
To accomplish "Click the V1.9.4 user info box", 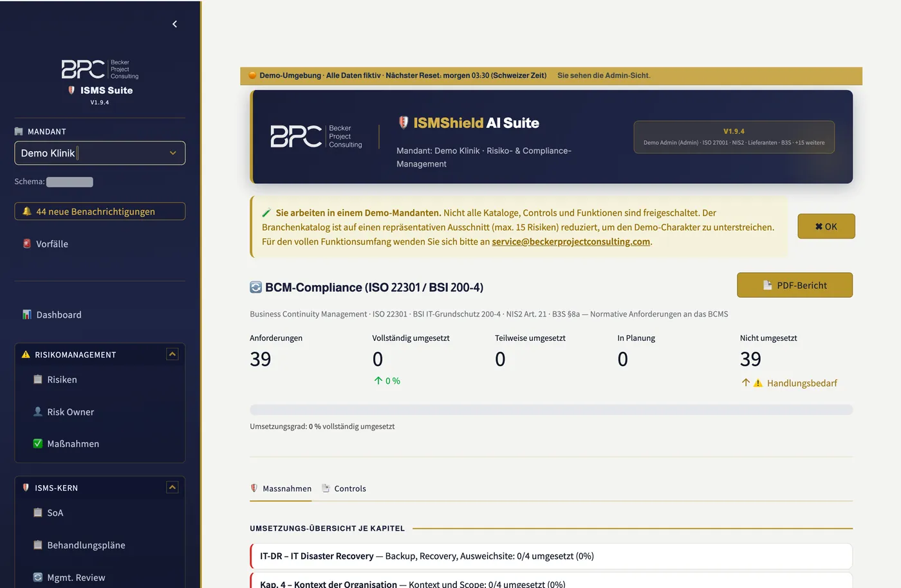I will pos(734,137).
